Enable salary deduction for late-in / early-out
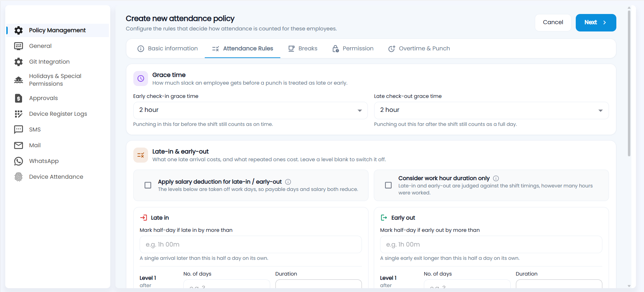 tap(148, 185)
